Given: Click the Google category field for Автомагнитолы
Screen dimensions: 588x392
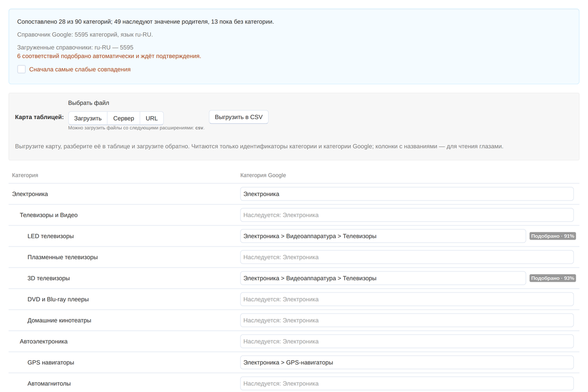Looking at the screenshot, I should [407, 384].
